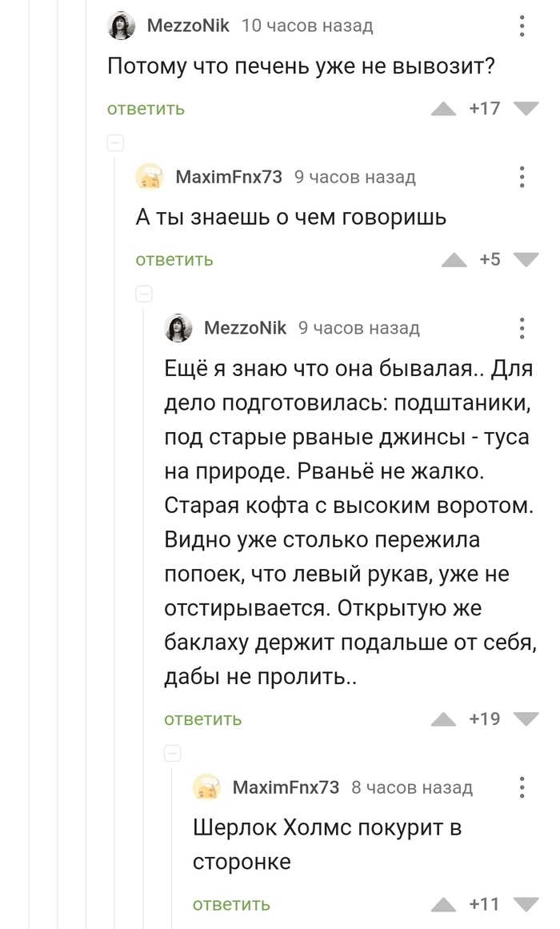The width and height of the screenshot is (560, 929).
Task: Open options menu for MezzoNik's top comment
Action: tap(522, 26)
